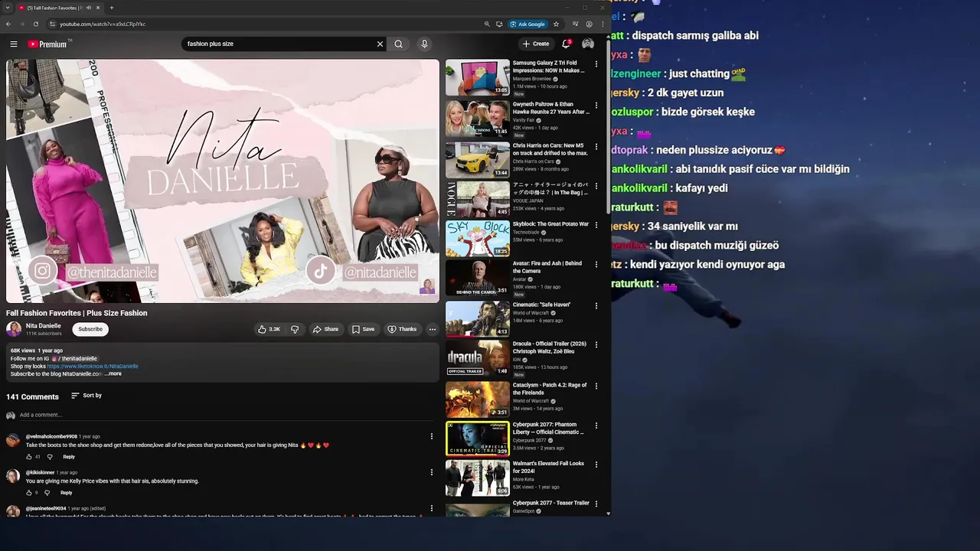Dislike the video with thumbs down
Image resolution: width=980 pixels, height=551 pixels.
pyautogui.click(x=295, y=329)
